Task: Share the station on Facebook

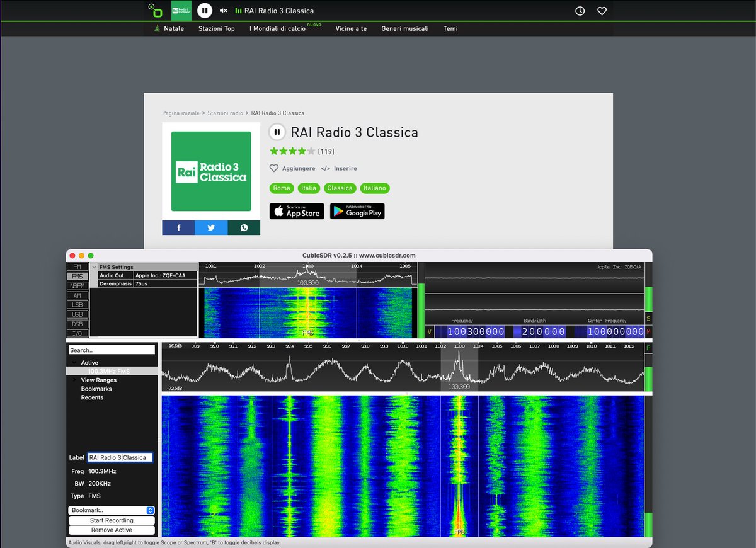Action: click(178, 227)
